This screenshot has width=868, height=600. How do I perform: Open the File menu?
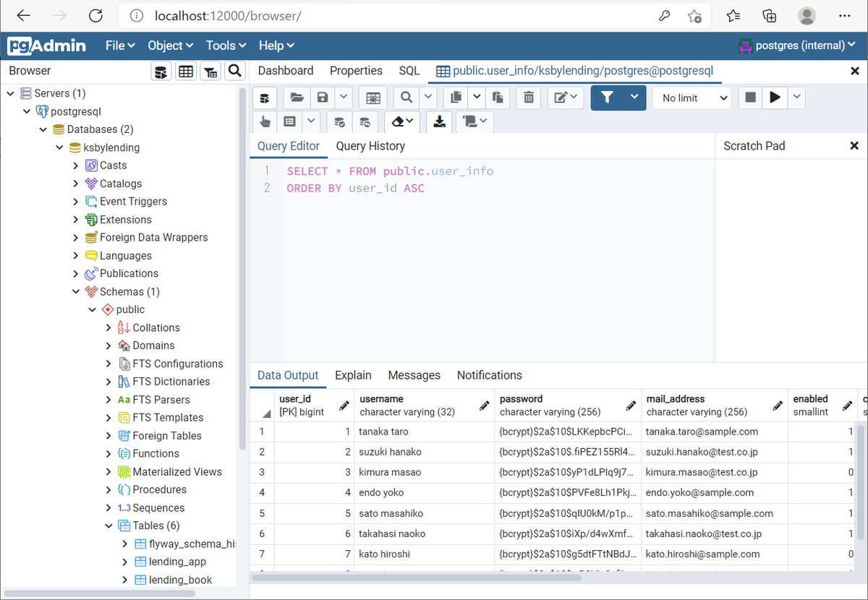(120, 46)
